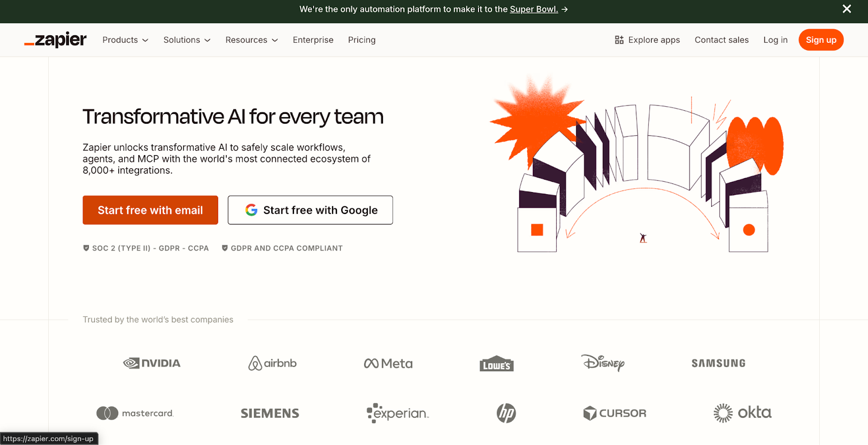The image size is (868, 445).
Task: Expand the Solutions dropdown menu
Action: pyautogui.click(x=187, y=40)
